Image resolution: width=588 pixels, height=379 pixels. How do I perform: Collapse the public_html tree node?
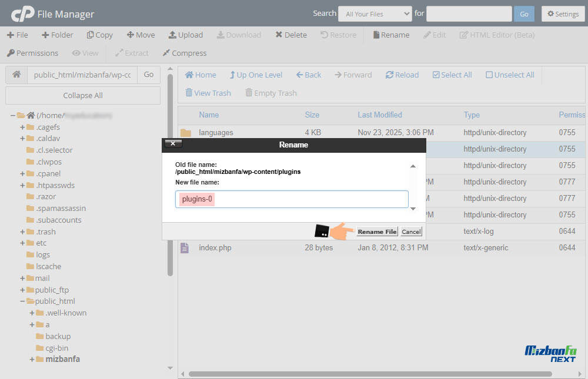point(22,301)
